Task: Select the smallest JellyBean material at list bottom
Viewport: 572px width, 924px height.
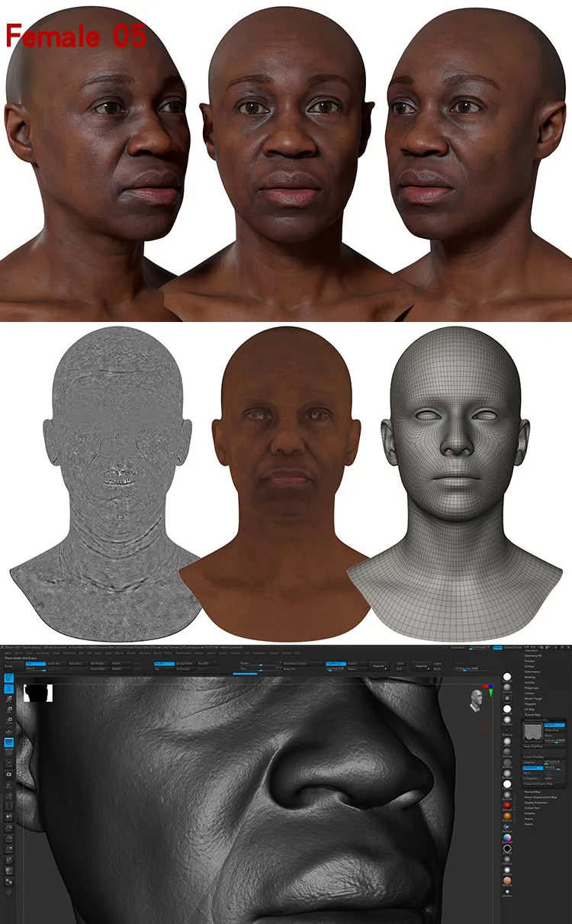Action: tap(507, 892)
